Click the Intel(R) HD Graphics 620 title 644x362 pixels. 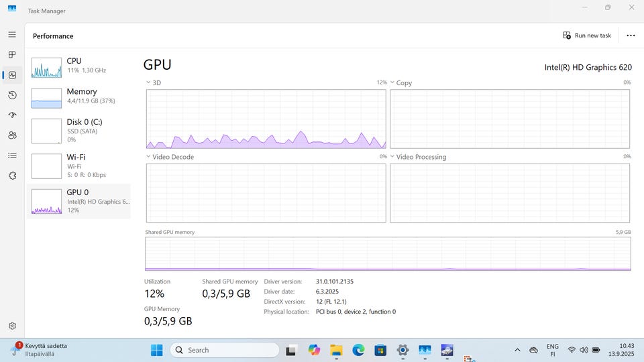point(588,67)
